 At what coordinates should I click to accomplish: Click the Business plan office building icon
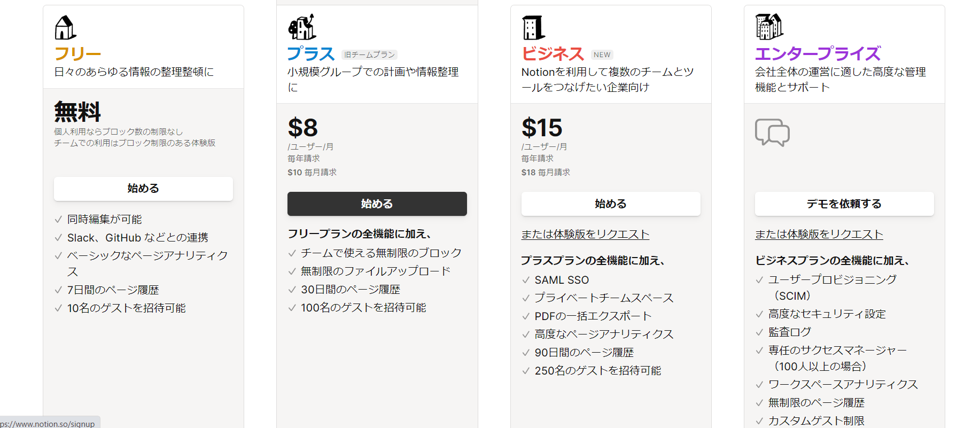click(x=533, y=28)
